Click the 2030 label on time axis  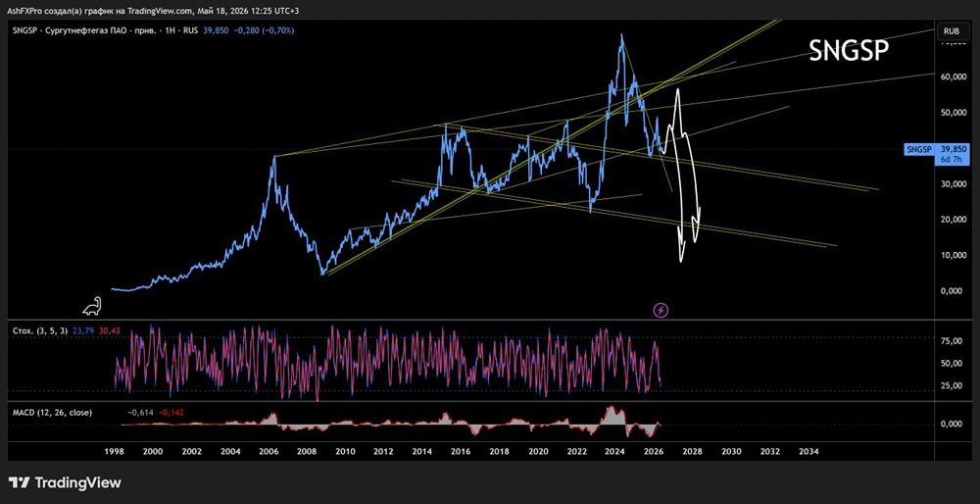[x=731, y=451]
